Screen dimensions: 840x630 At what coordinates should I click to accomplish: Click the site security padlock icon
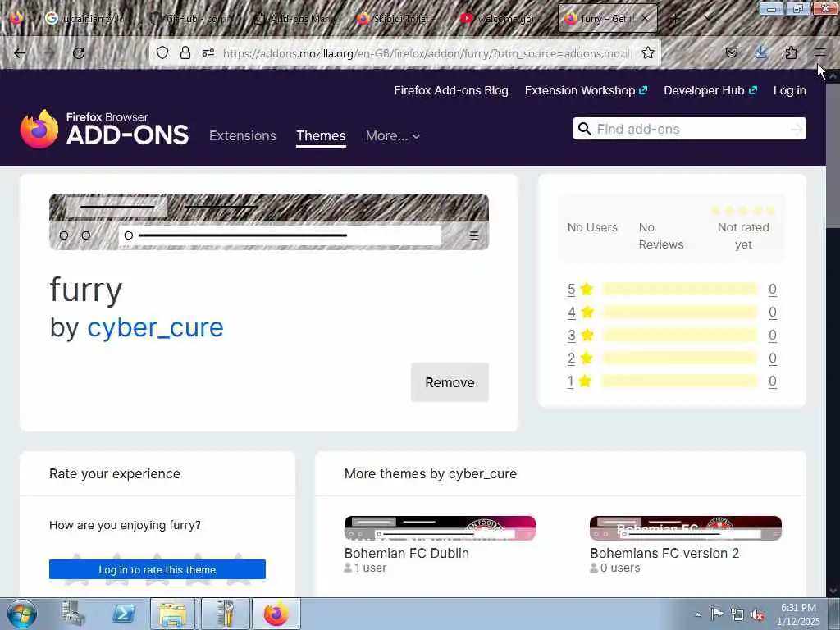(185, 52)
